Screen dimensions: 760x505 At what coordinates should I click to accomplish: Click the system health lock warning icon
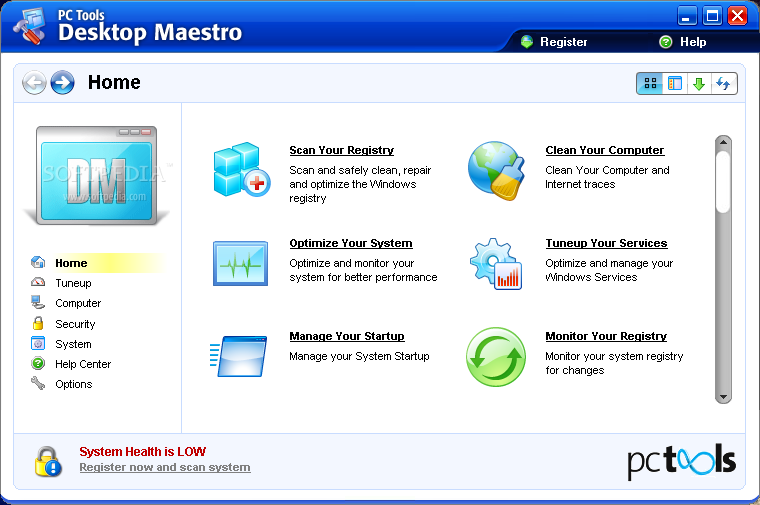[48, 461]
